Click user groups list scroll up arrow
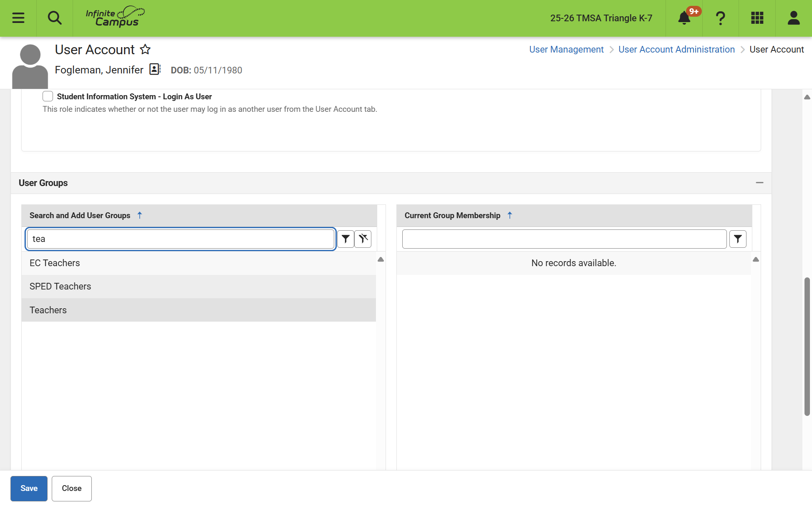Screen dimensions: 812x506 [x=381, y=259]
